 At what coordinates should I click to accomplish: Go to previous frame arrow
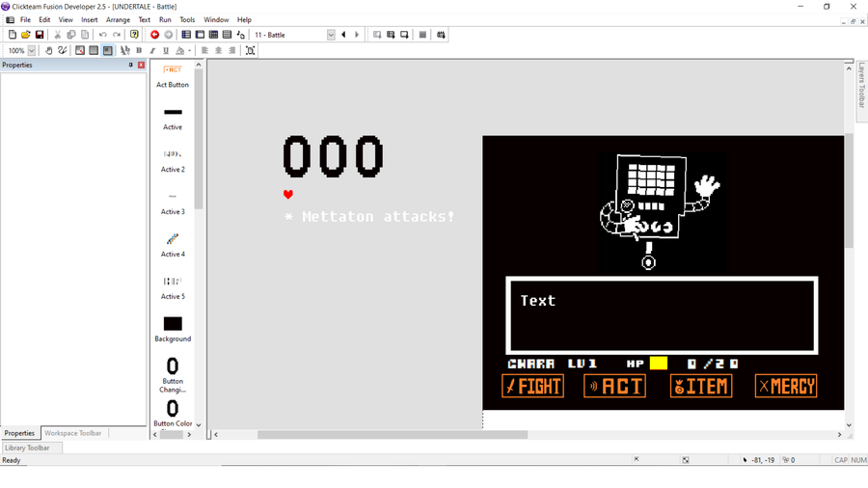(343, 35)
